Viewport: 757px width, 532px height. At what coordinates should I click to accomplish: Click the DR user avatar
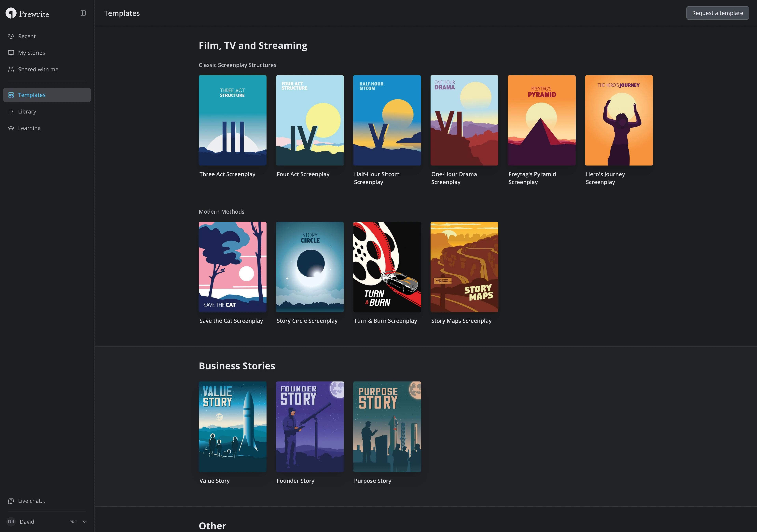[x=11, y=521]
